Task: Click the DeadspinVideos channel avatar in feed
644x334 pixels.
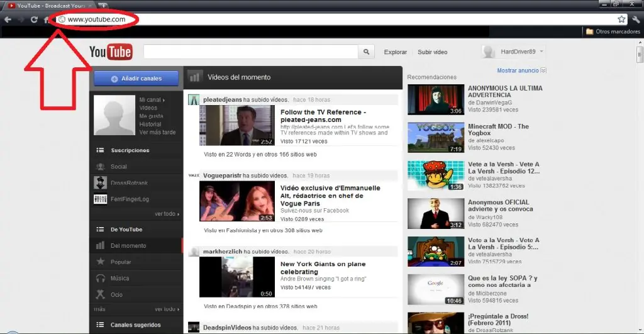Action: pyautogui.click(x=194, y=328)
